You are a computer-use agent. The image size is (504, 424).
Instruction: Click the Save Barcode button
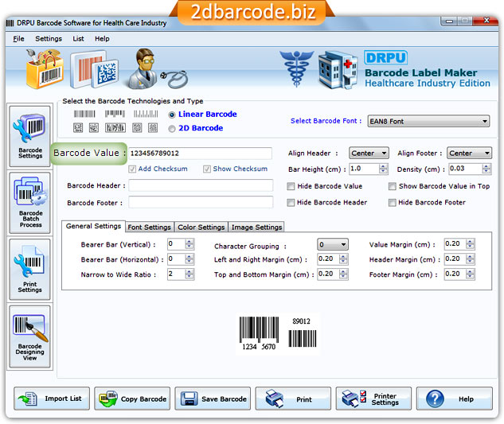pyautogui.click(x=213, y=399)
